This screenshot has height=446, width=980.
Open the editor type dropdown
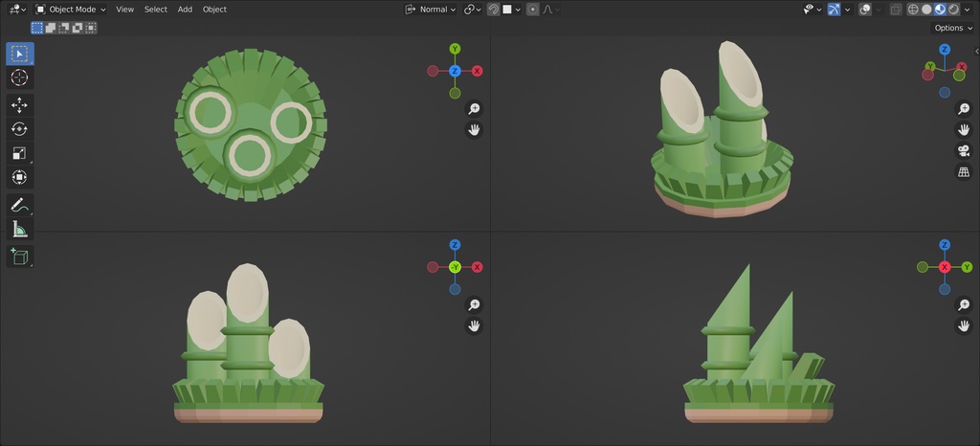coord(17,10)
